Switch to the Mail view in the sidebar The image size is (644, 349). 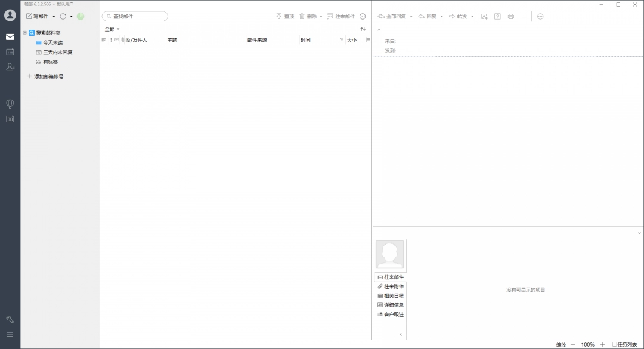pos(10,37)
